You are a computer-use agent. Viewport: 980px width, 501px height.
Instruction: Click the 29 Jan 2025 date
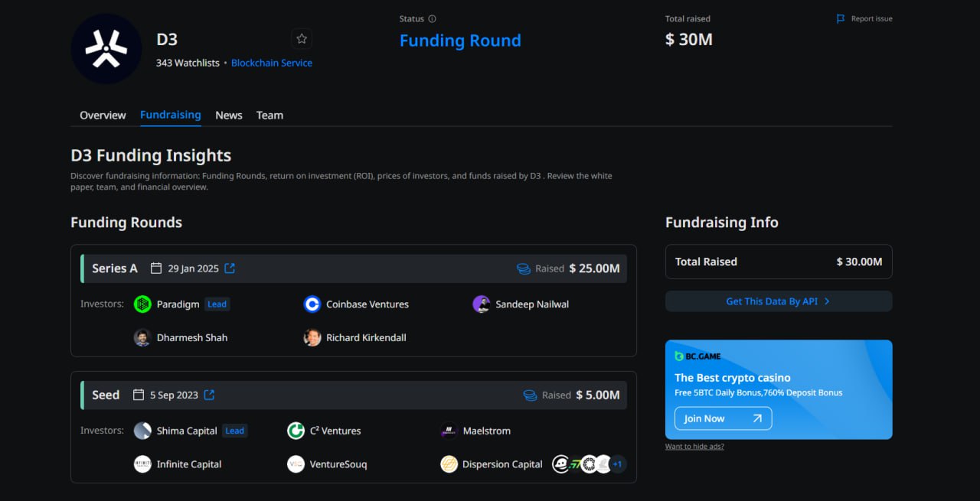tap(193, 268)
